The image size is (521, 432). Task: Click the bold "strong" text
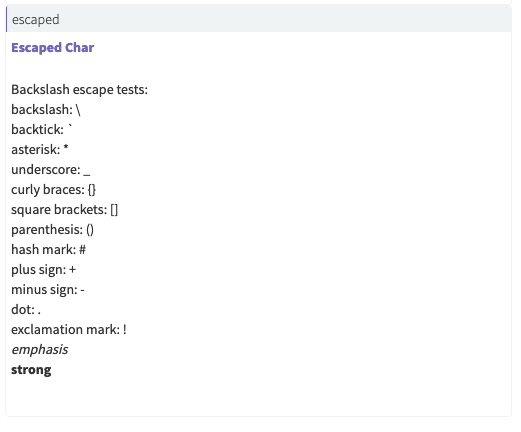[x=31, y=370]
